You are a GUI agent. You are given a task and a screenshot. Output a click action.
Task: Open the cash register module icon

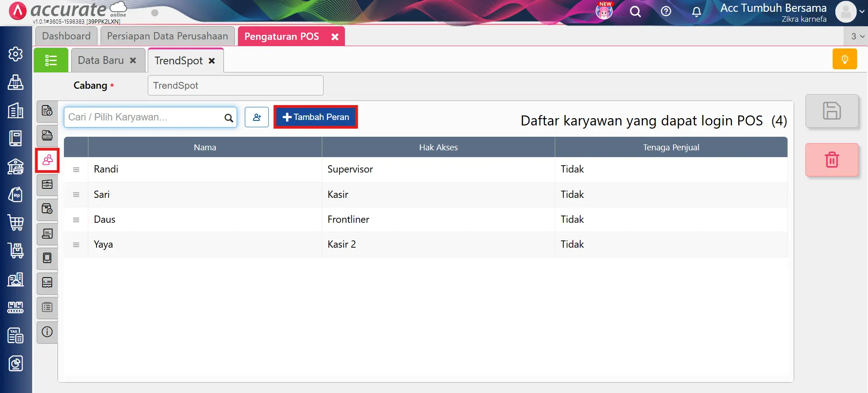tap(15, 82)
